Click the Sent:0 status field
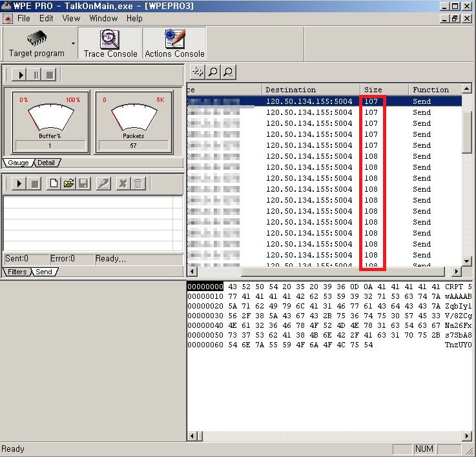The height and width of the screenshot is (457, 476). pos(26,259)
